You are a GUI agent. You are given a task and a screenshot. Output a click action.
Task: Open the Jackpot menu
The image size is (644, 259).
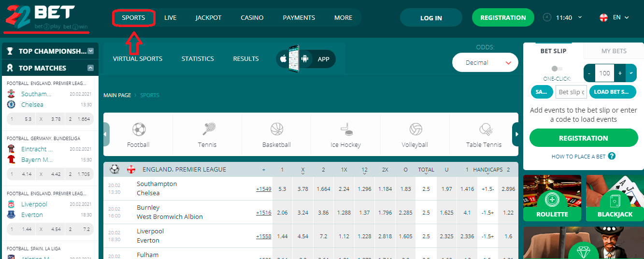pos(208,17)
